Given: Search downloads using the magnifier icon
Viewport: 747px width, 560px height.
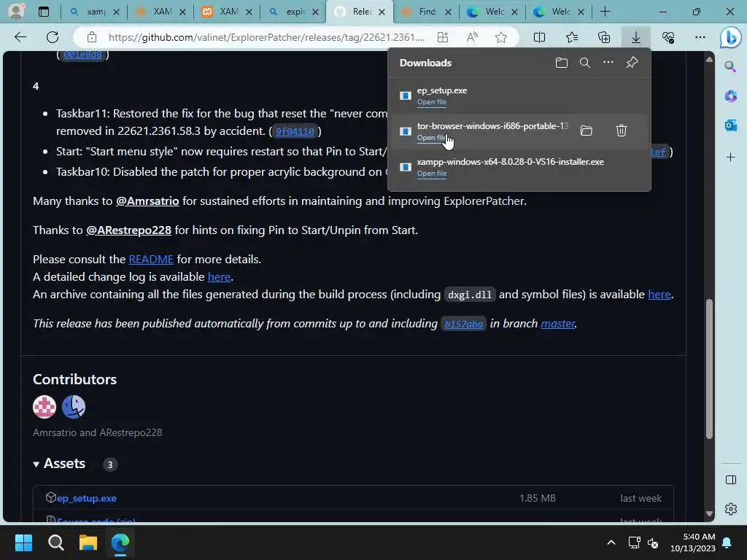Looking at the screenshot, I should point(584,63).
